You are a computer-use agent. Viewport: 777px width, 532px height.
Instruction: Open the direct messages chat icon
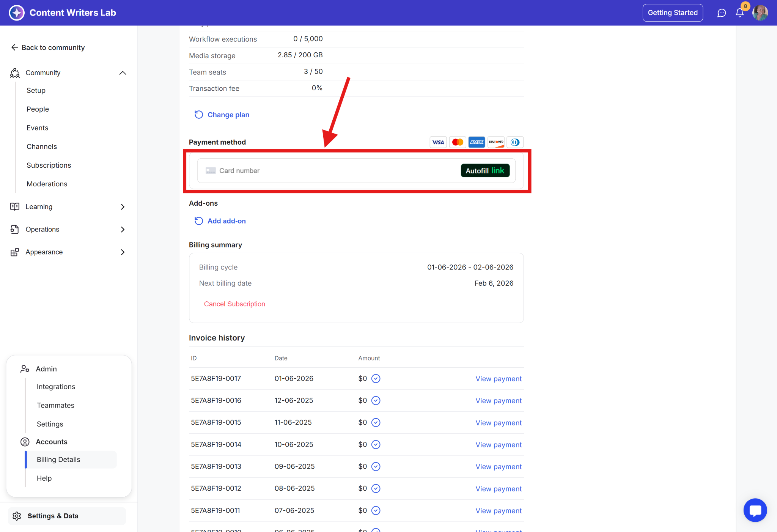point(721,13)
